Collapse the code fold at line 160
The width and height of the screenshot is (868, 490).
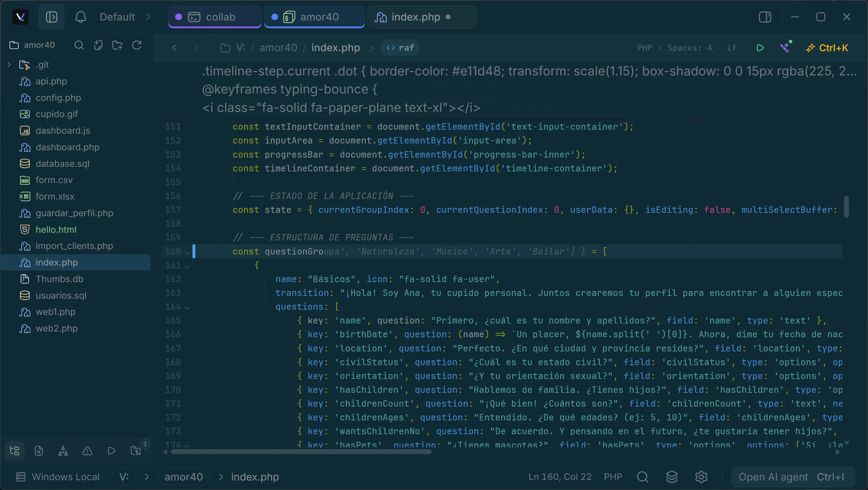[187, 252]
